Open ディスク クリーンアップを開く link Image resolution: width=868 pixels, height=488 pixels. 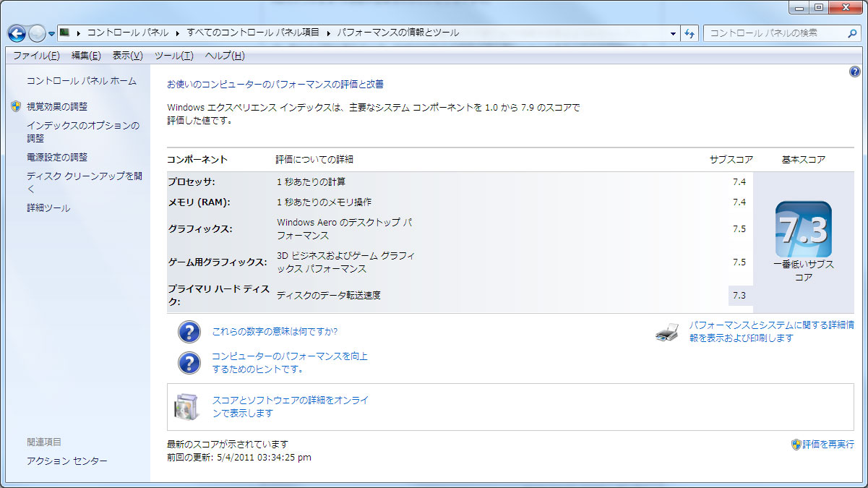pos(85,182)
